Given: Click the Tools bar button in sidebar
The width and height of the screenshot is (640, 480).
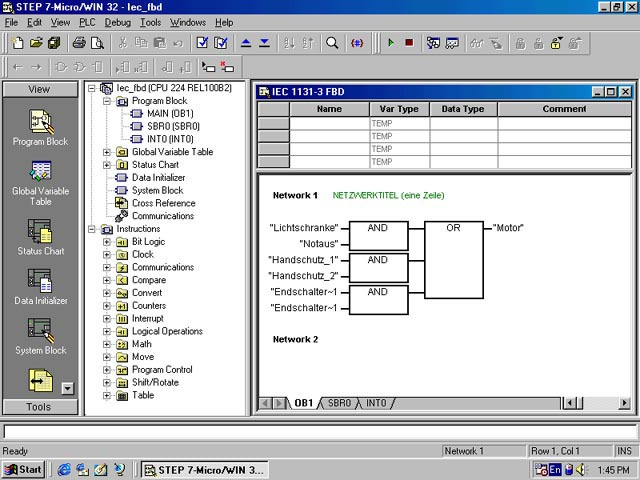Looking at the screenshot, I should (39, 407).
